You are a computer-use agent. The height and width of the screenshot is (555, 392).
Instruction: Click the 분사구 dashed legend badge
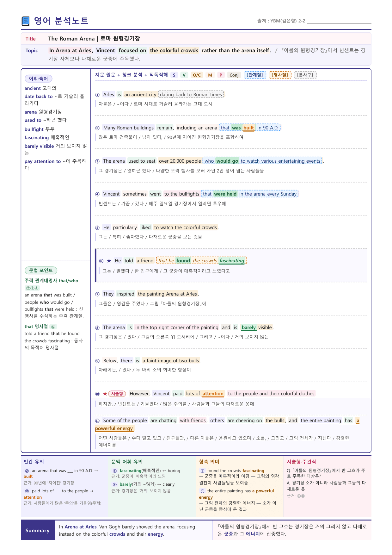click(x=305, y=75)
